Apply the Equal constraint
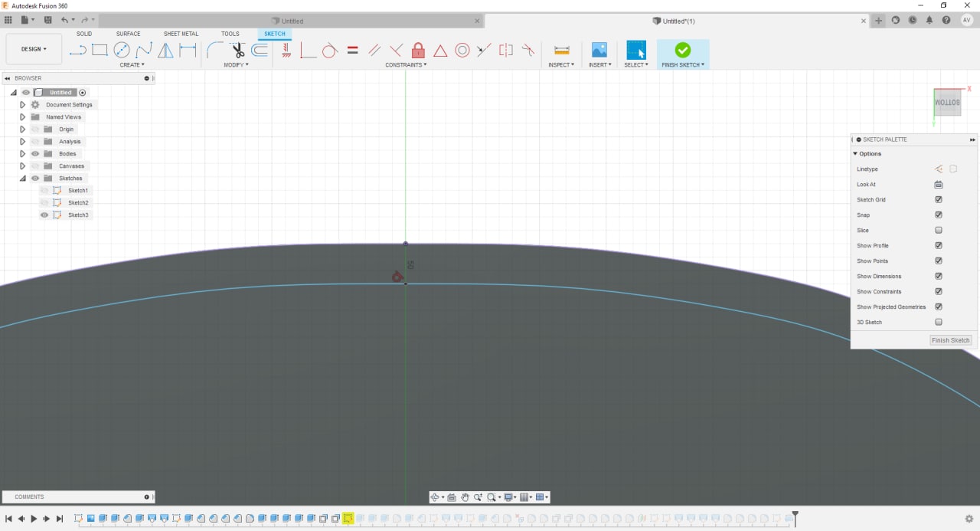The height and width of the screenshot is (531, 980). point(352,51)
